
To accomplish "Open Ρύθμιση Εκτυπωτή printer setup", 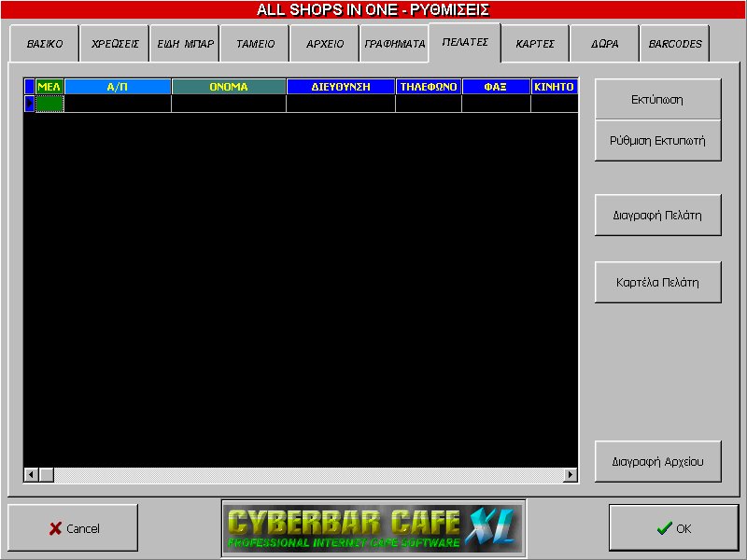I will (657, 141).
